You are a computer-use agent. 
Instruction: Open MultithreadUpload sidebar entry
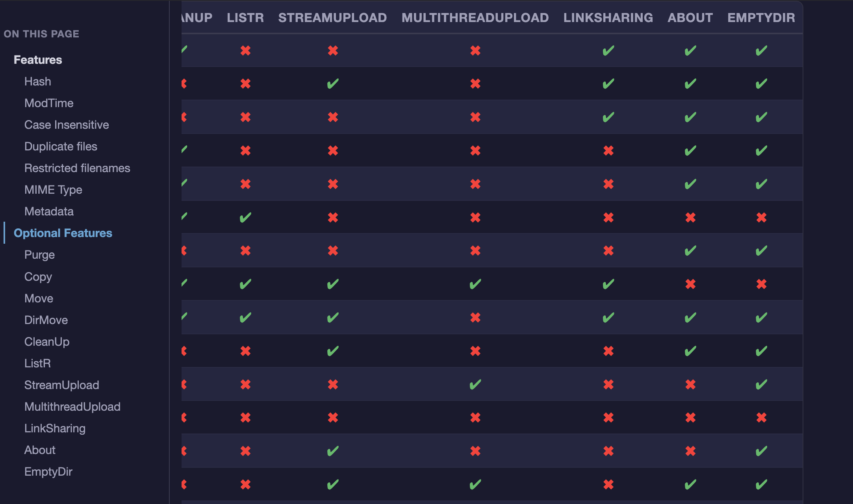tap(72, 407)
